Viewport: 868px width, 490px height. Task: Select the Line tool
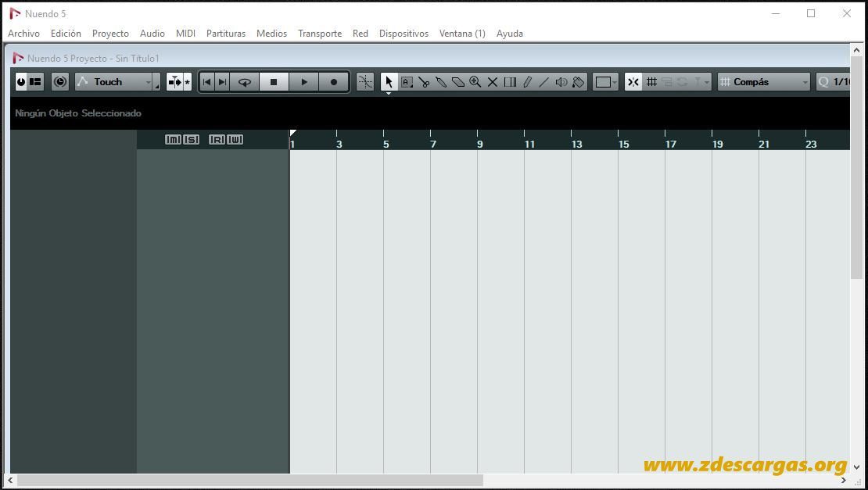[544, 82]
